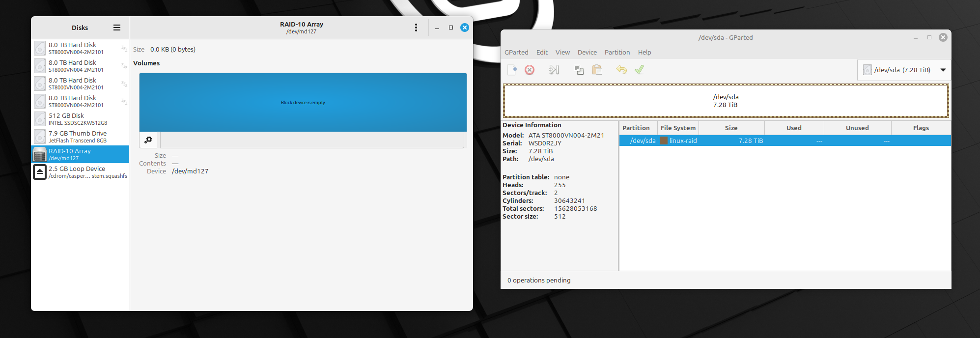Sort by the Unused column header

[x=857, y=128]
